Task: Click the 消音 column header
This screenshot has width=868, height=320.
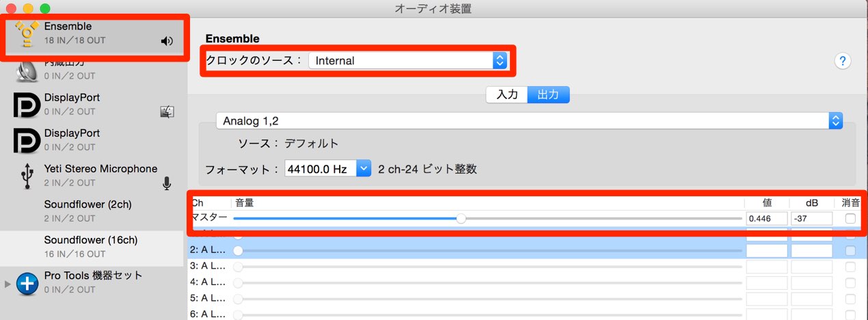Action: (x=852, y=203)
